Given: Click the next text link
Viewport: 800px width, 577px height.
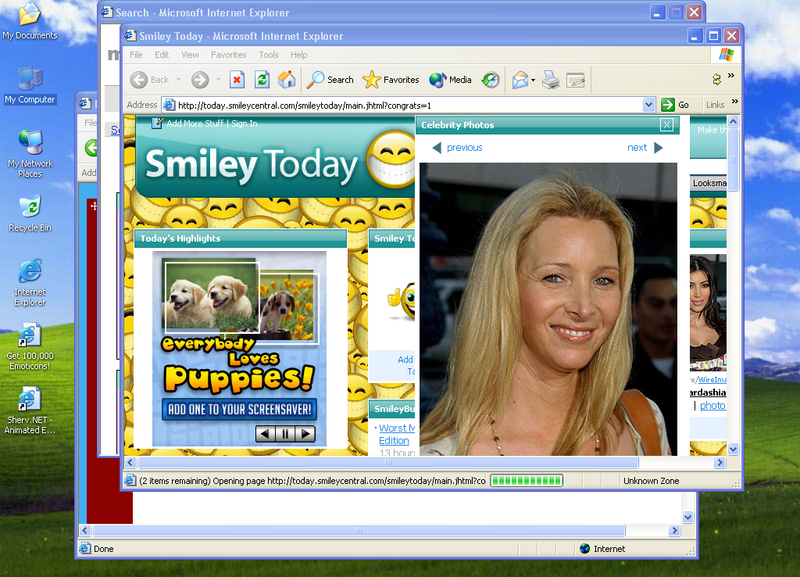Looking at the screenshot, I should pos(637,147).
